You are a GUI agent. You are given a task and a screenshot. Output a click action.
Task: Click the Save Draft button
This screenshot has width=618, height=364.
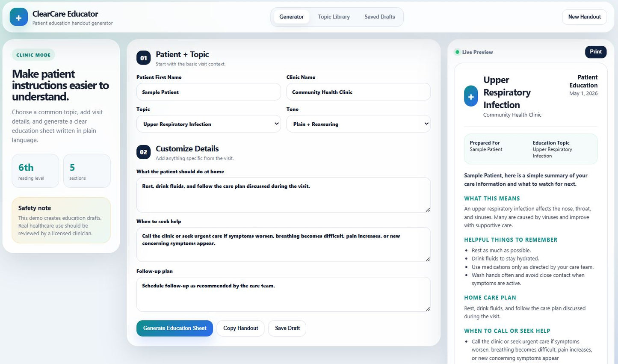pyautogui.click(x=287, y=328)
